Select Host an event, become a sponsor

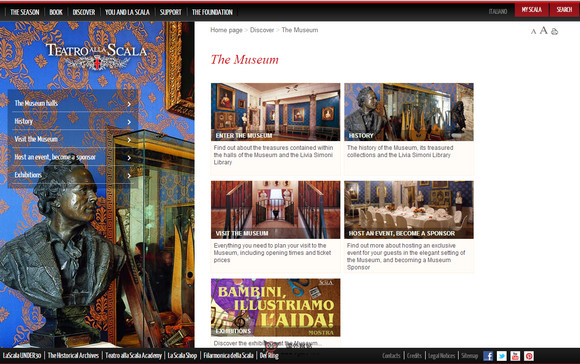55,157
